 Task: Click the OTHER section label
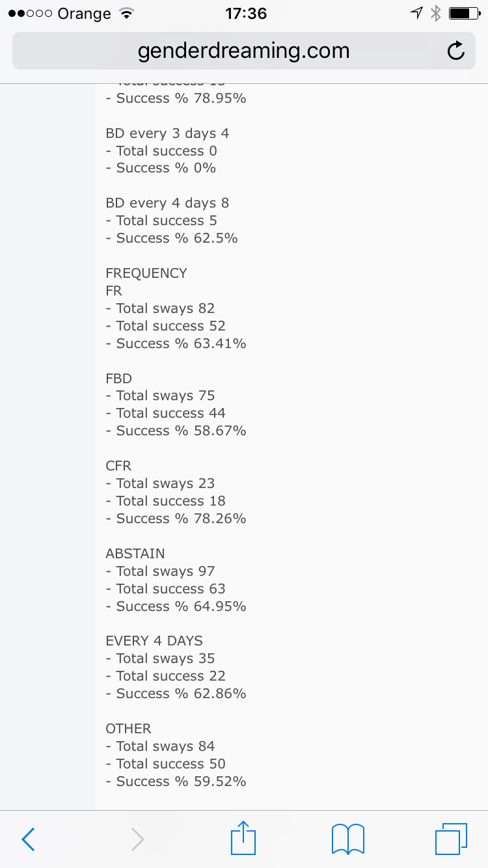click(128, 729)
